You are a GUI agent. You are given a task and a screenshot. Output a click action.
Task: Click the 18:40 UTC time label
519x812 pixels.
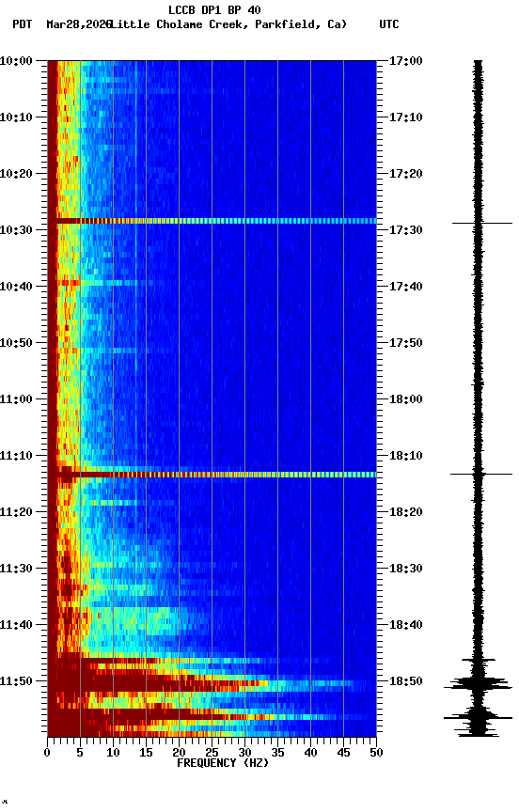(406, 625)
